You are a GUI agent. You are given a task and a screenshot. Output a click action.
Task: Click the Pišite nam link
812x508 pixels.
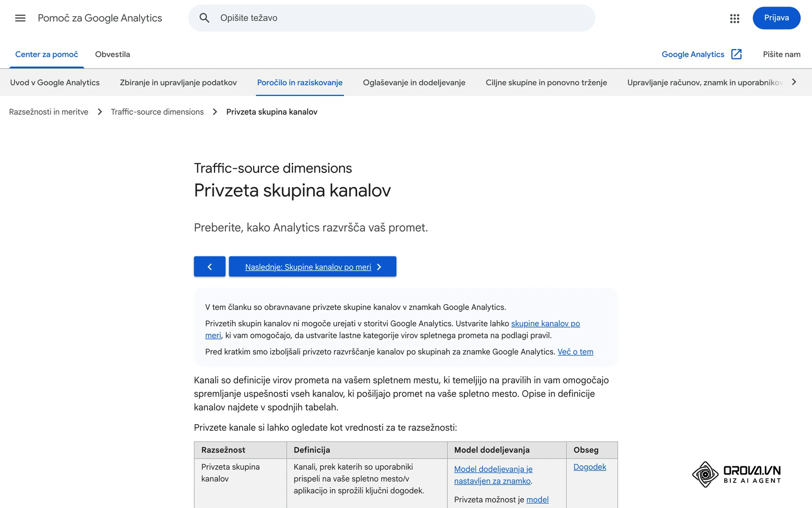tap(782, 54)
